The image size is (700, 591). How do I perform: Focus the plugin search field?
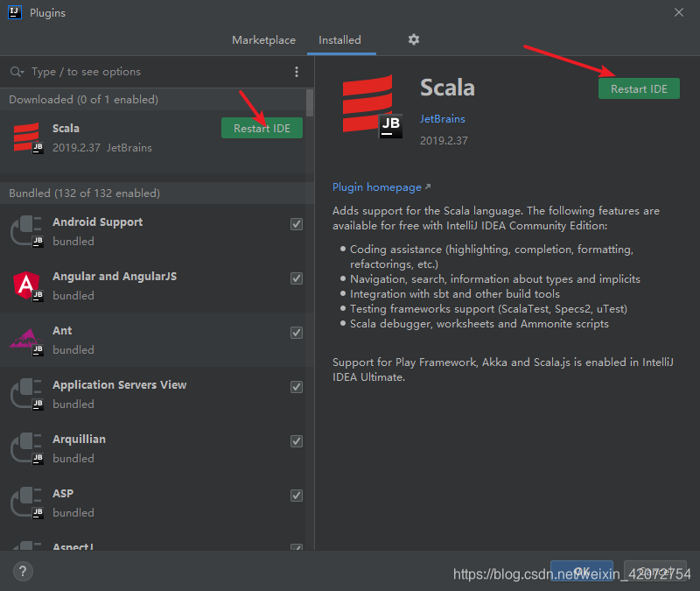click(157, 72)
